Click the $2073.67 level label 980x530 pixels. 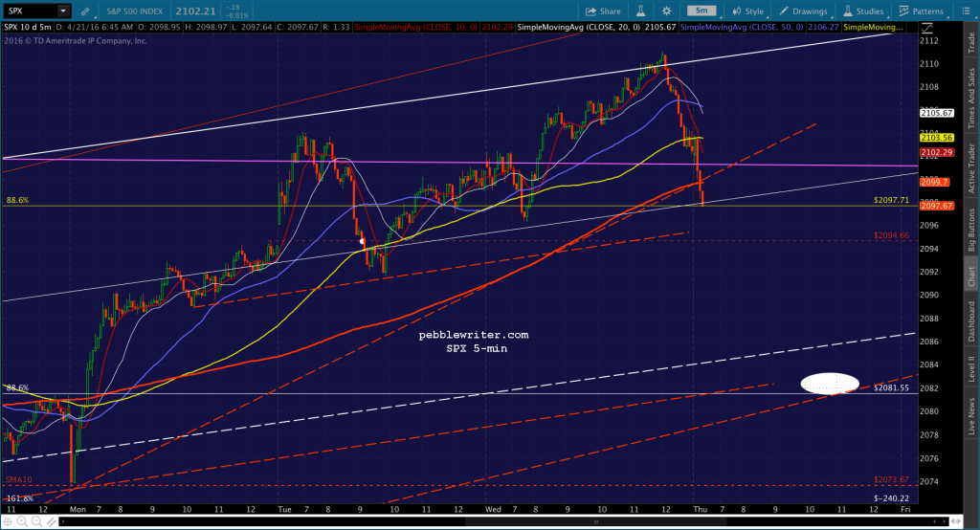point(891,479)
